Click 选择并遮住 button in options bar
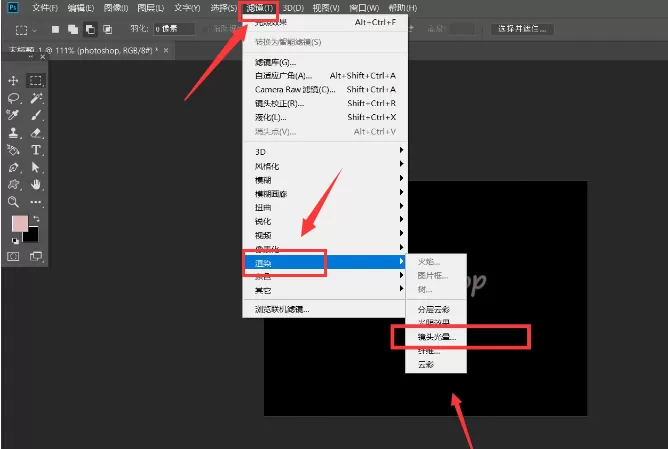The width and height of the screenshot is (668, 449). click(x=522, y=29)
